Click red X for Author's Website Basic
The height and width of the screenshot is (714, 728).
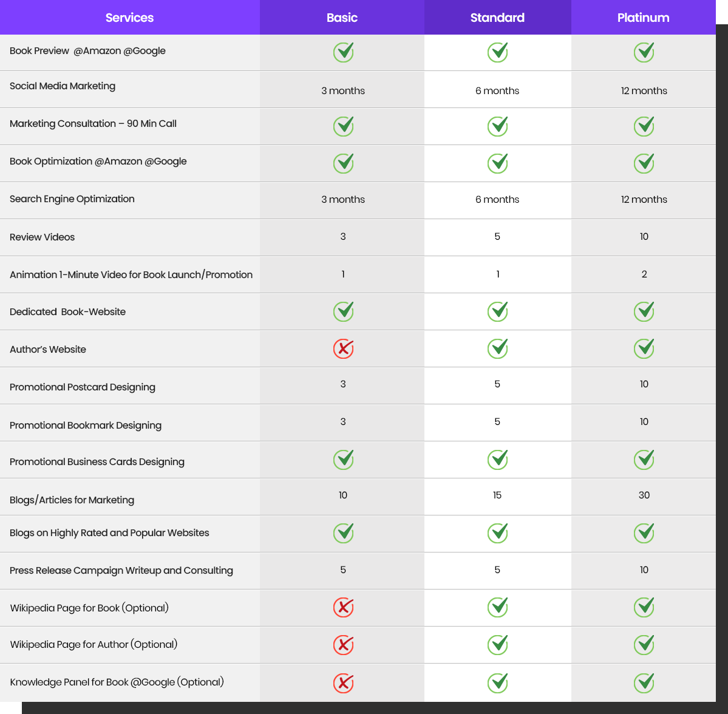pyautogui.click(x=343, y=348)
